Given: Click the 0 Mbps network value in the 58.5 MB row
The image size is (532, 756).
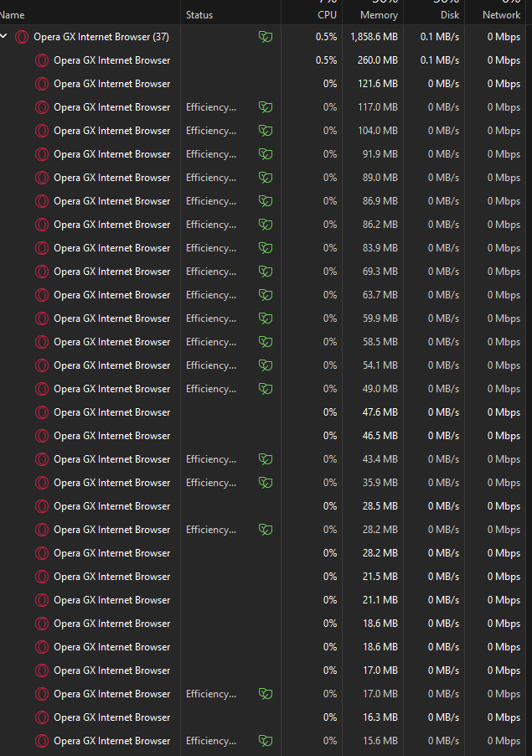Looking at the screenshot, I should (504, 342).
